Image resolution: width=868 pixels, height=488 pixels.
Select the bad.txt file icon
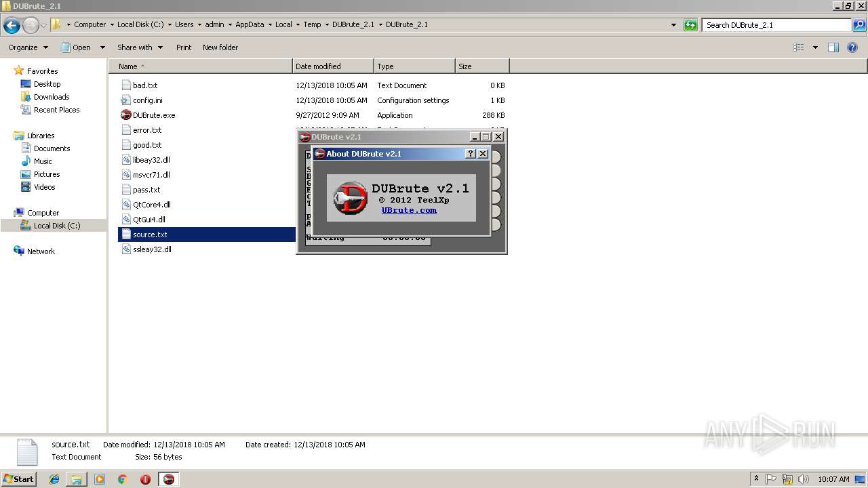(x=125, y=85)
